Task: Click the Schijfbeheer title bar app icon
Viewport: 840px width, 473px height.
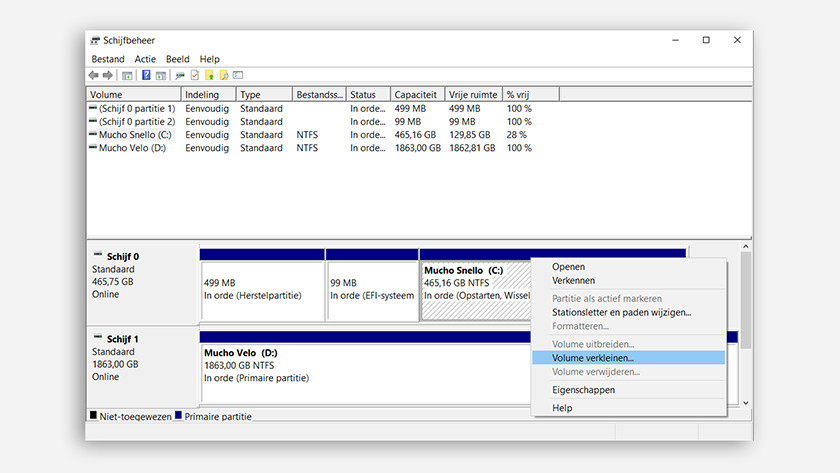Action: [x=95, y=40]
